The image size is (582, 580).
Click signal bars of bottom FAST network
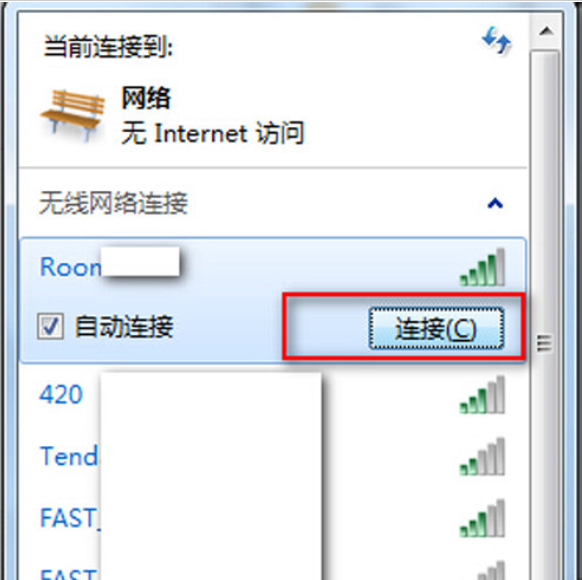click(x=490, y=571)
